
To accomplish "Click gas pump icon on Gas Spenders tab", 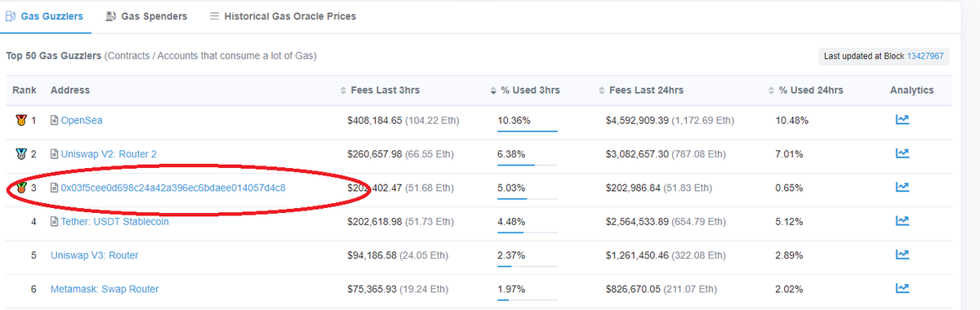I will tap(110, 15).
